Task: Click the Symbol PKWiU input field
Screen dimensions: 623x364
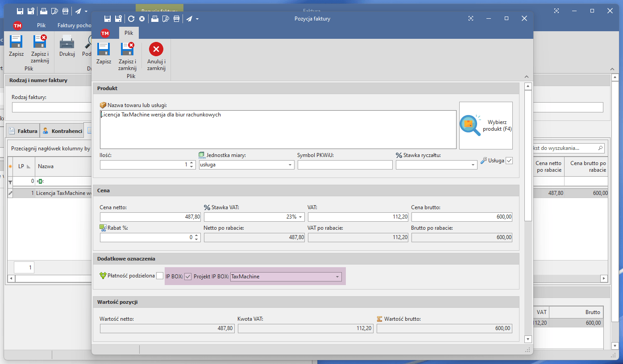Action: [x=345, y=165]
